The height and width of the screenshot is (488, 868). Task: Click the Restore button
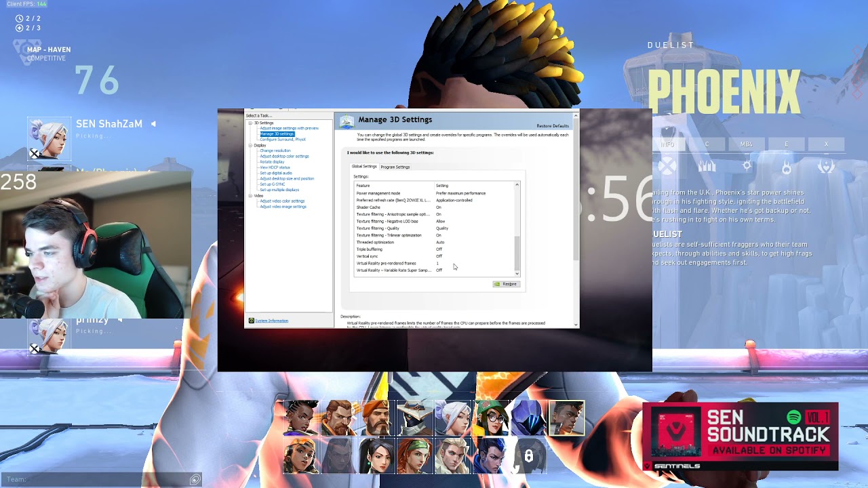pos(506,284)
